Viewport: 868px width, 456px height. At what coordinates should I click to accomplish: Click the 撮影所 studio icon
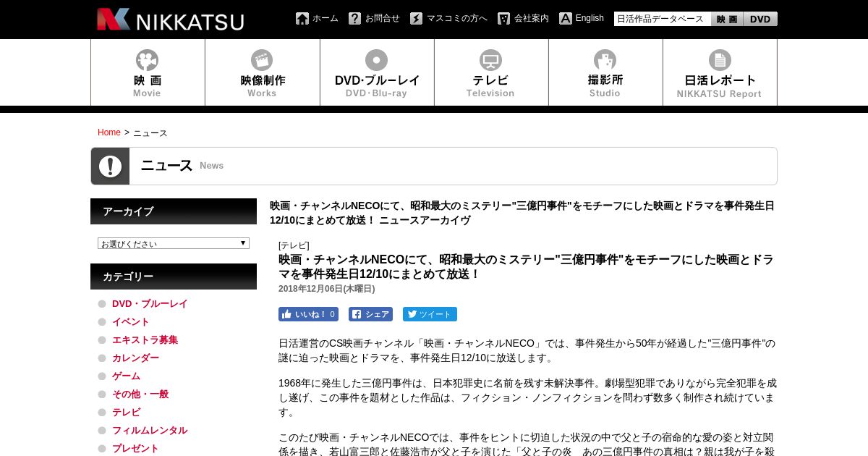pos(605,60)
